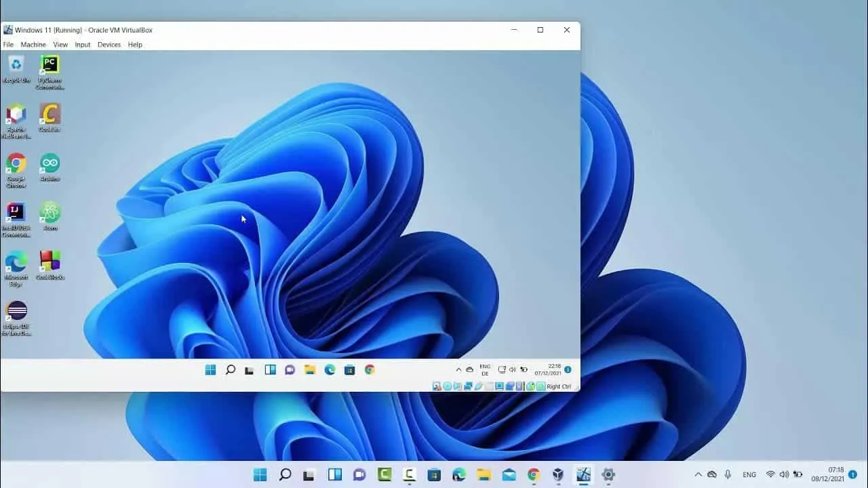868x488 pixels.
Task: Open Microsoft Store in the guest taskbar
Action: click(x=350, y=369)
